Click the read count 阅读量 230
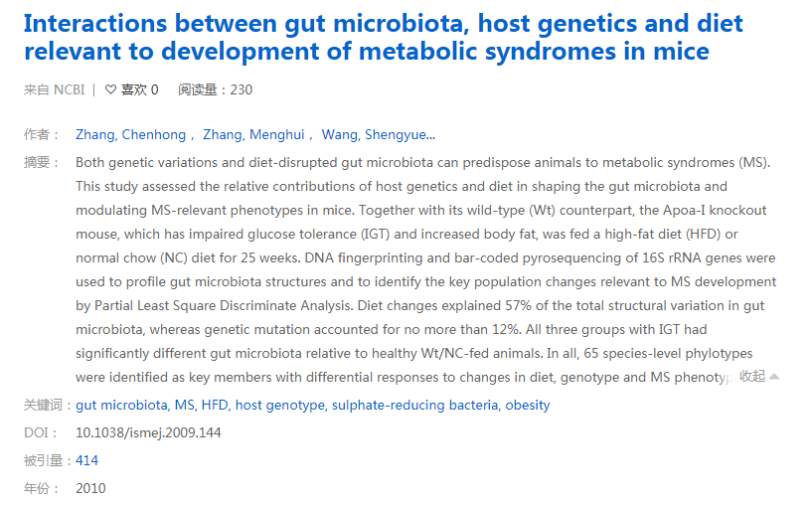This screenshot has width=812, height=505. point(215,90)
